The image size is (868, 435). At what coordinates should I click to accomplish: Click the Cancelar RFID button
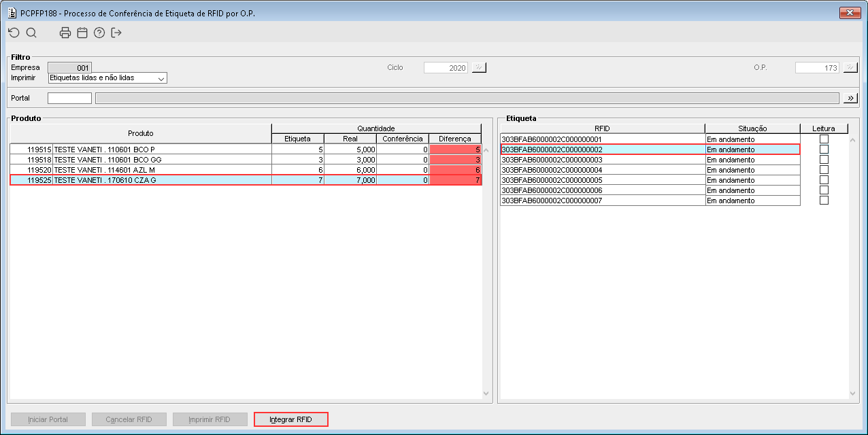129,419
